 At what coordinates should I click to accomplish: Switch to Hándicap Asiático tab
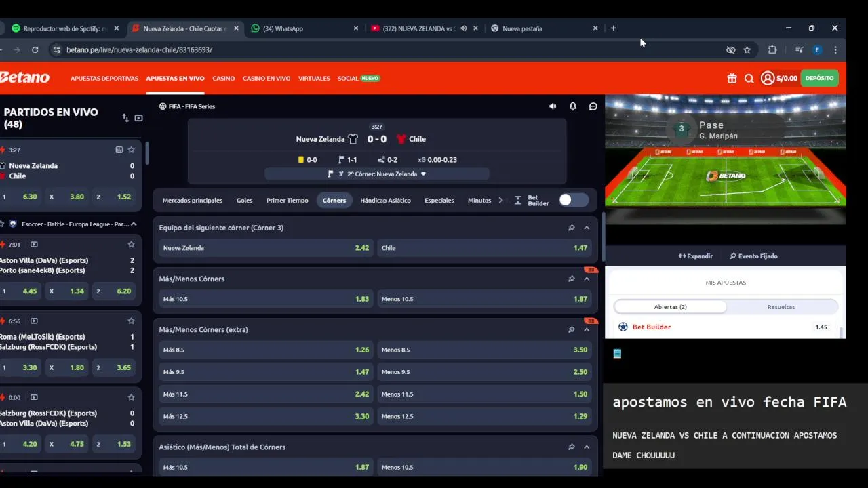(385, 201)
